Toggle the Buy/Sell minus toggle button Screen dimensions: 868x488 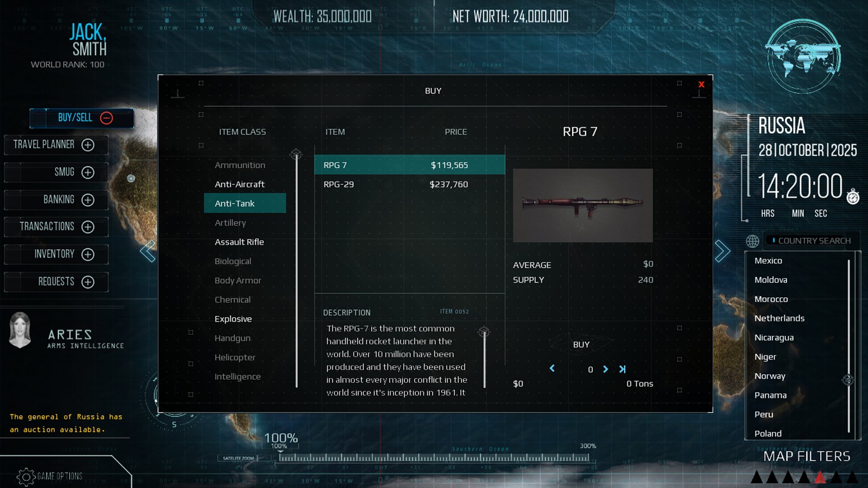[107, 117]
